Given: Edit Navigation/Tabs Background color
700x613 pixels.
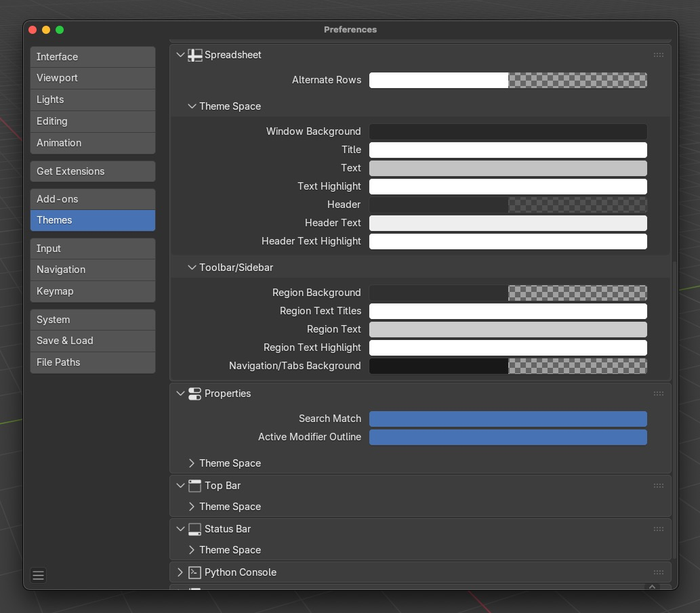Looking at the screenshot, I should (x=508, y=366).
